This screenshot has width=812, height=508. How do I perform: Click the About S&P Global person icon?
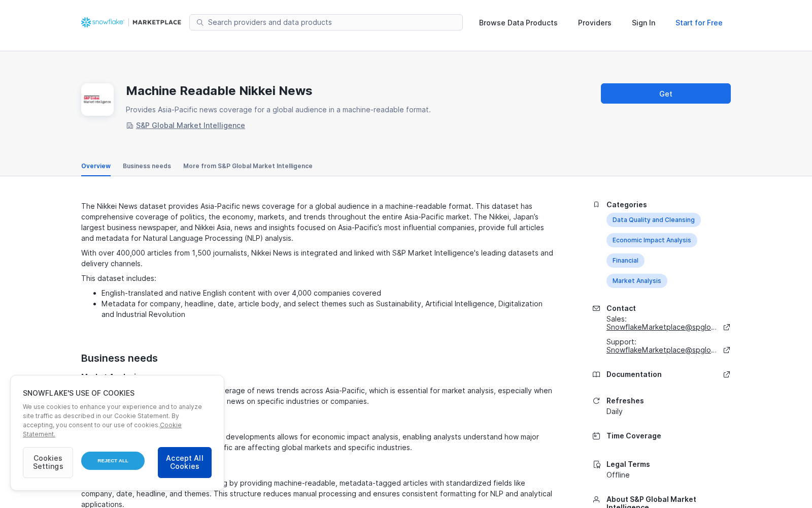pyautogui.click(x=596, y=499)
